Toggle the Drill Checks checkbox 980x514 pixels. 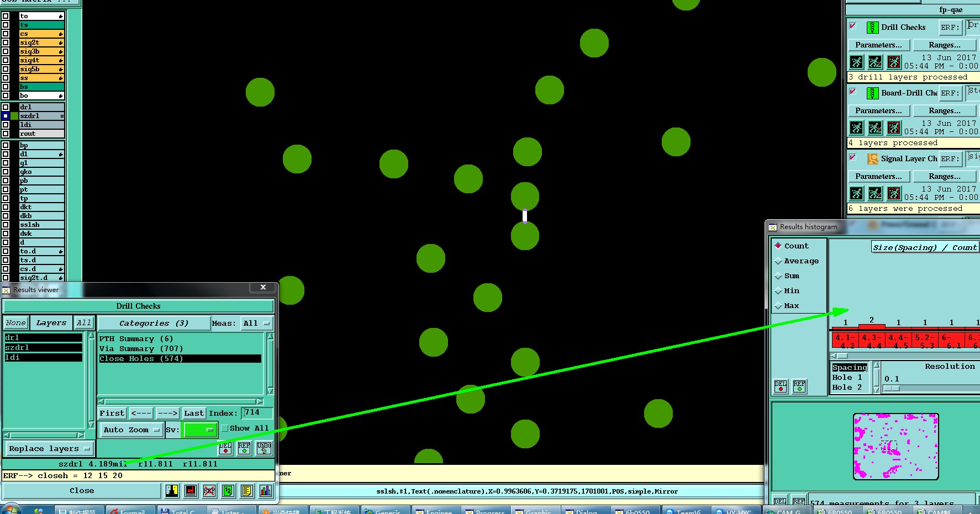[x=853, y=26]
